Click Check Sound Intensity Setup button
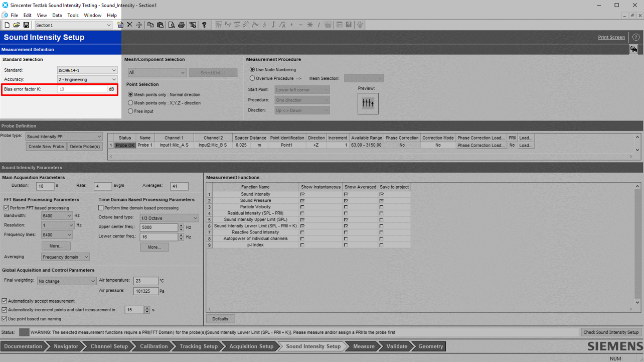 coord(611,332)
